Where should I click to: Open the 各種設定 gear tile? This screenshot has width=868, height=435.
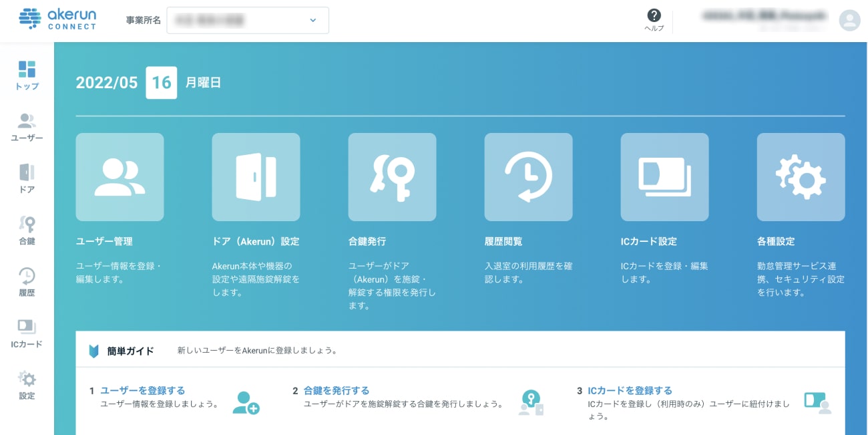tap(801, 177)
